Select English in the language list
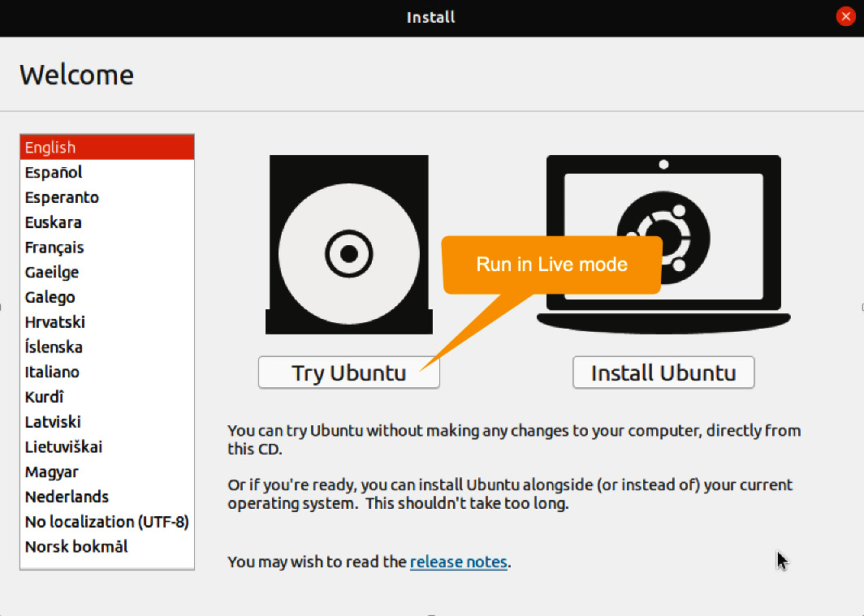864x616 pixels. (x=107, y=147)
